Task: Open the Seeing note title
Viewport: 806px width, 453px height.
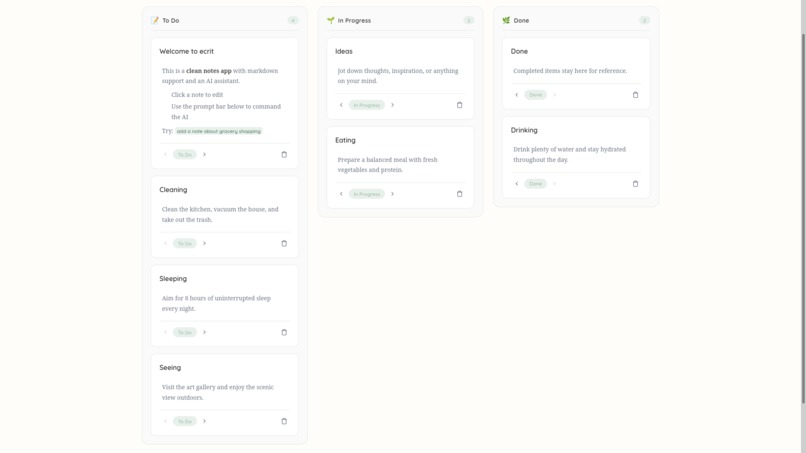Action: 170,368
